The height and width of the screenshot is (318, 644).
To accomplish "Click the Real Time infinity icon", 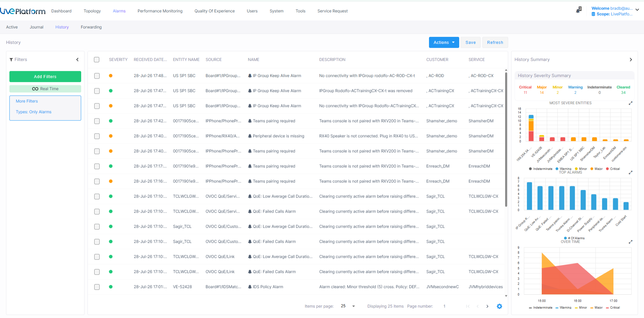I will 35,89.
